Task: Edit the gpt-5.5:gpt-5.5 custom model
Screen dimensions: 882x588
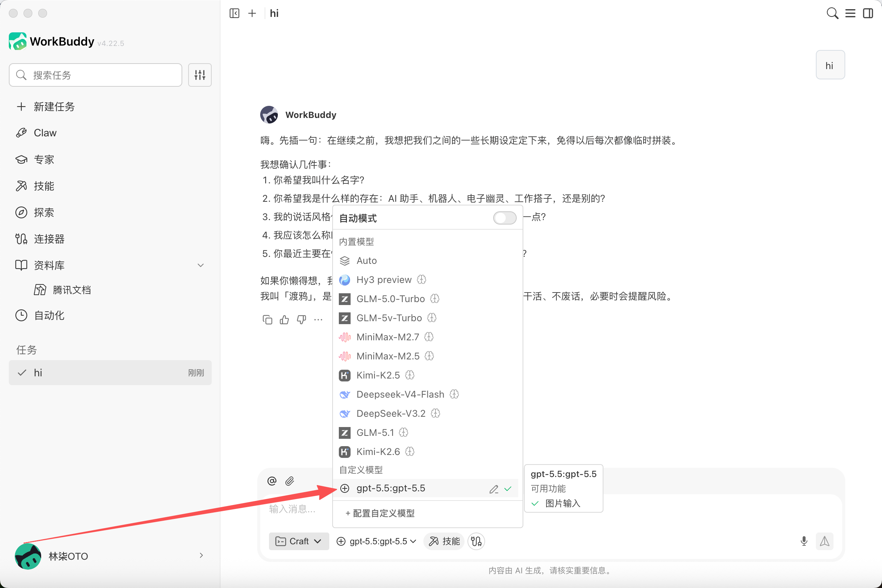Action: coord(494,489)
